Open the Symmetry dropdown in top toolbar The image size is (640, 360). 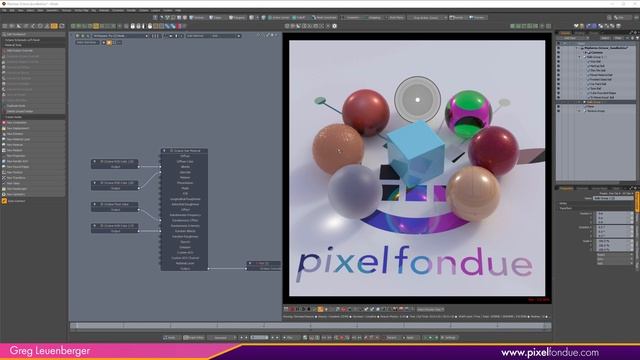pos(353,18)
